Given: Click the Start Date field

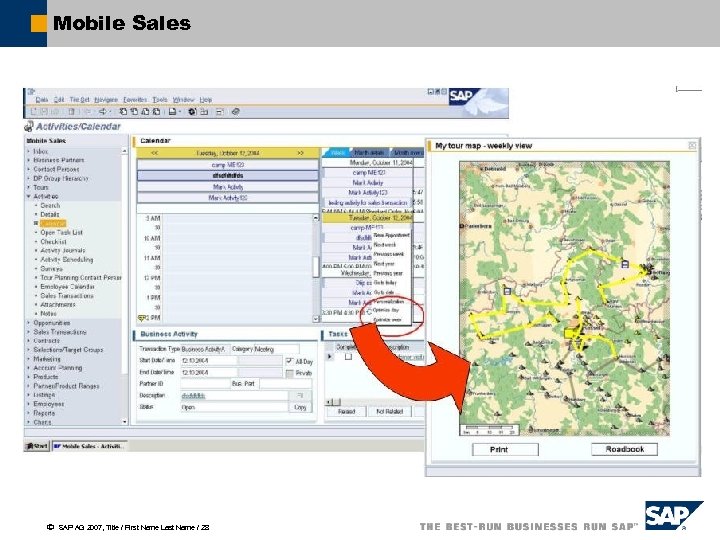Looking at the screenshot, I should (x=209, y=361).
